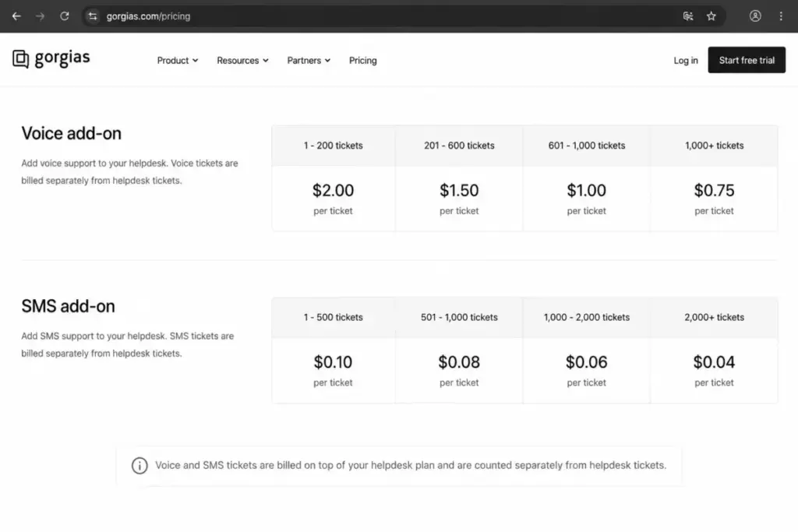798x532 pixels.
Task: Click the Start free trial button
Action: pyautogui.click(x=747, y=60)
